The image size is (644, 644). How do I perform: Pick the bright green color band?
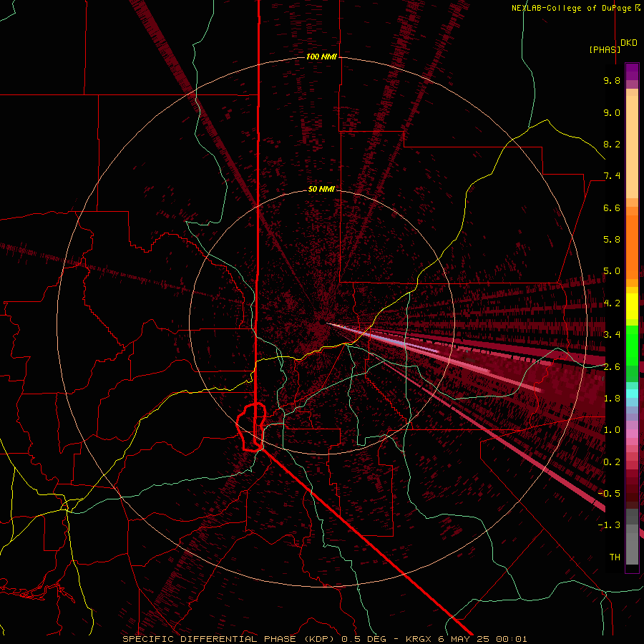(x=632, y=345)
